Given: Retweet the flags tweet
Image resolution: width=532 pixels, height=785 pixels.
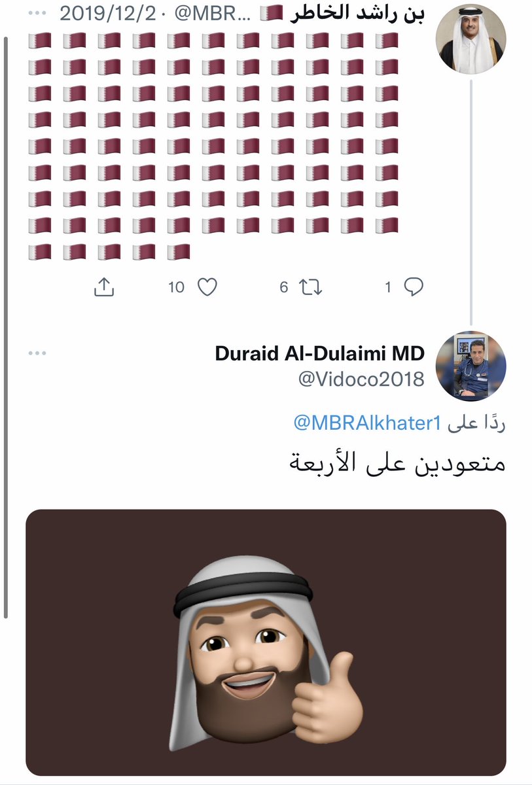Looking at the screenshot, I should click(x=311, y=287).
